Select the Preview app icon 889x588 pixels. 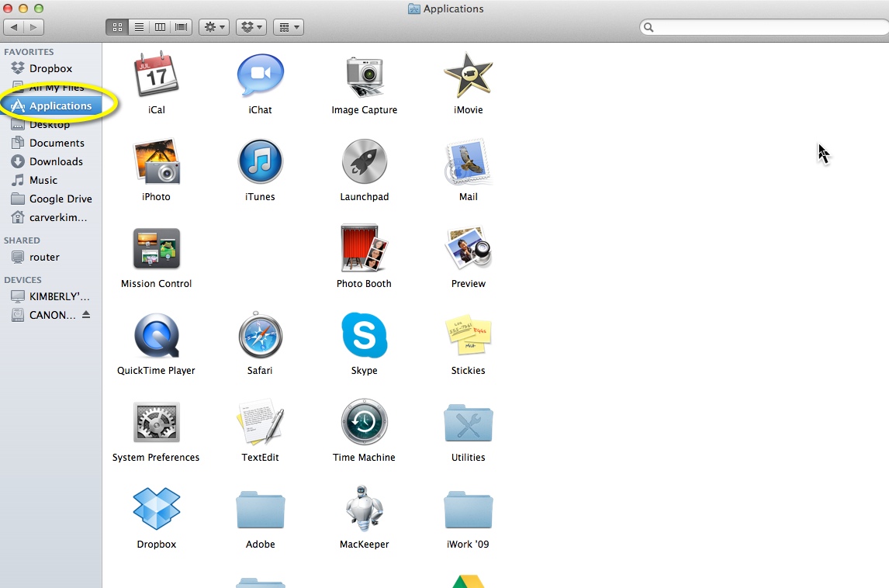point(469,248)
